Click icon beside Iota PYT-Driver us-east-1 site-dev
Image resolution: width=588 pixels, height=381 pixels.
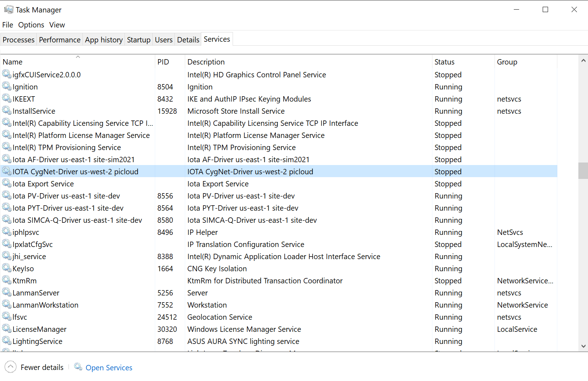[7, 207]
